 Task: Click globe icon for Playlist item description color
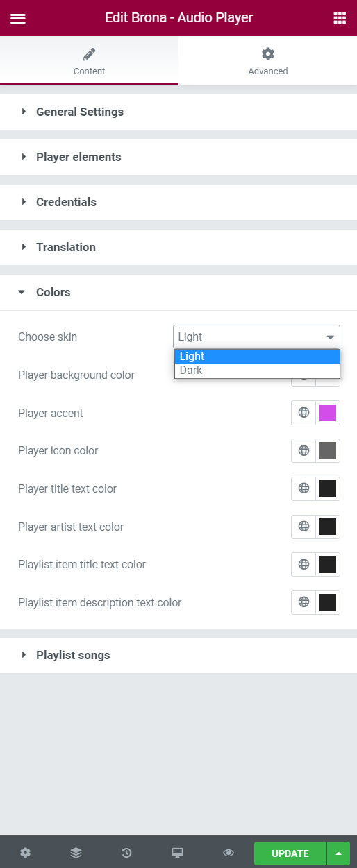point(304,602)
